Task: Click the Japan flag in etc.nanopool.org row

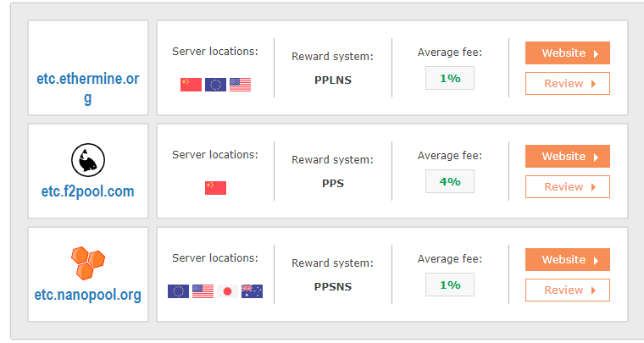Action: tap(228, 291)
